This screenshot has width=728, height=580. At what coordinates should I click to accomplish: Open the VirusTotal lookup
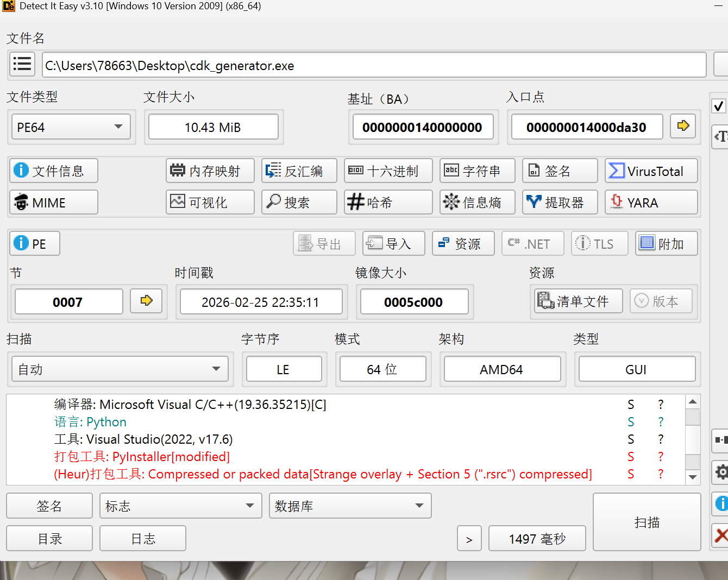click(651, 171)
